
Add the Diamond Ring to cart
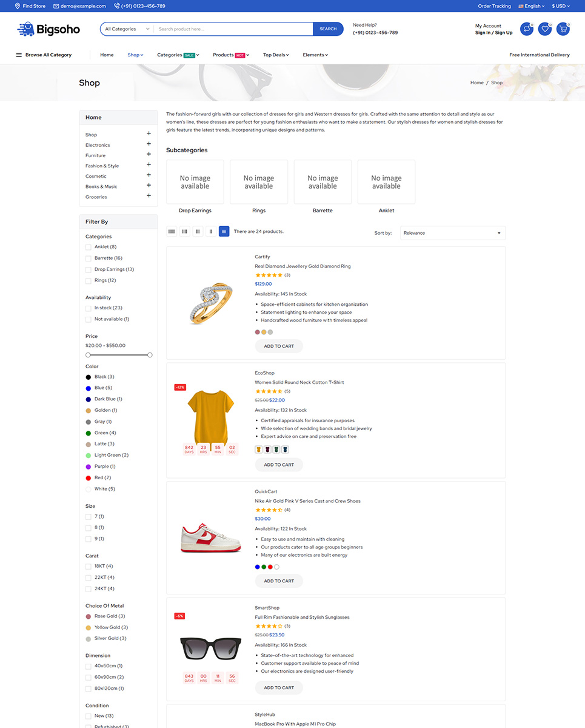[x=279, y=346]
